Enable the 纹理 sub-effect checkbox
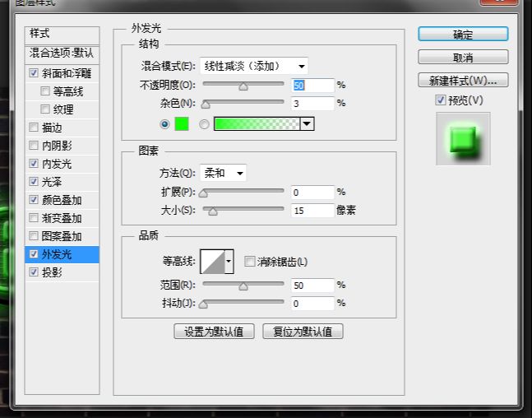 [x=44, y=109]
